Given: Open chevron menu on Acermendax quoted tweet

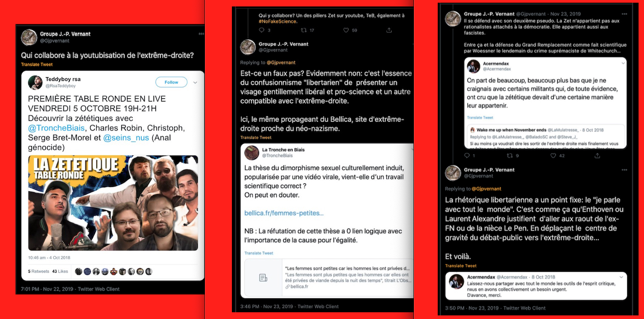Looking at the screenshot, I should click(622, 64).
